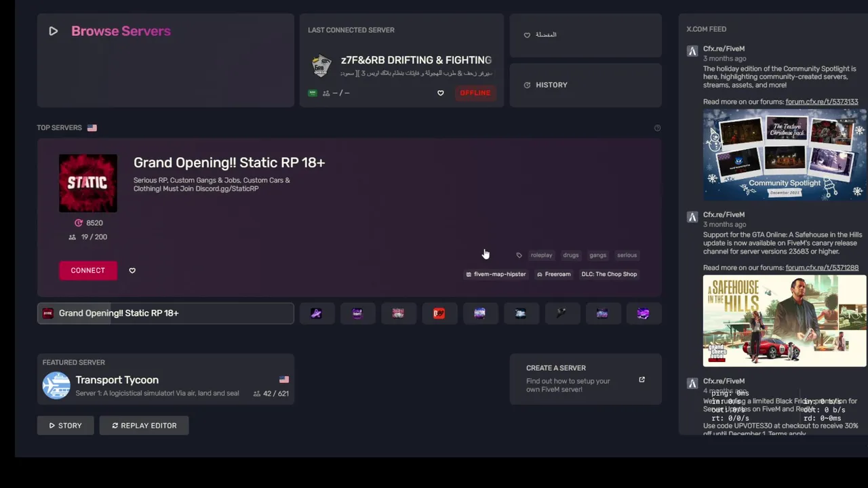This screenshot has width=868, height=488.
Task: Select the drugs tag
Action: click(x=571, y=256)
